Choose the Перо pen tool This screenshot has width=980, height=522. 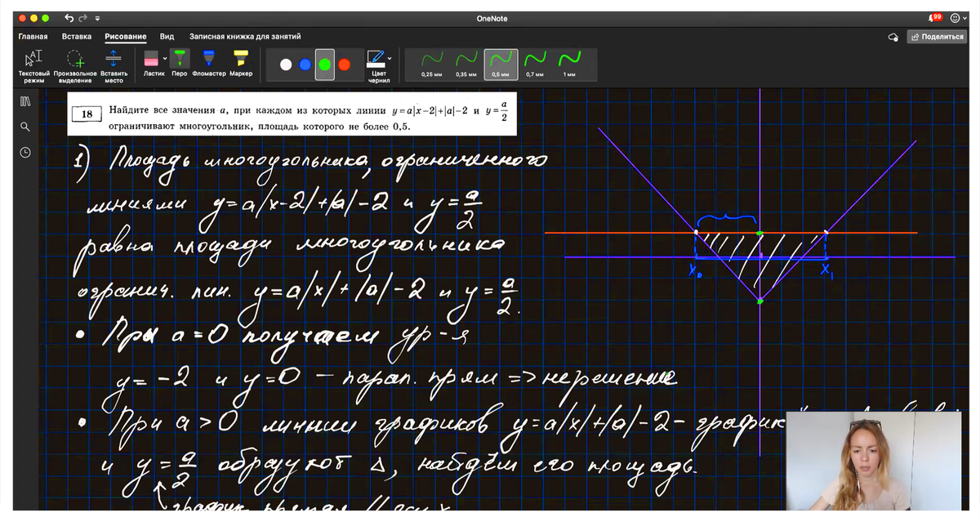click(x=180, y=60)
